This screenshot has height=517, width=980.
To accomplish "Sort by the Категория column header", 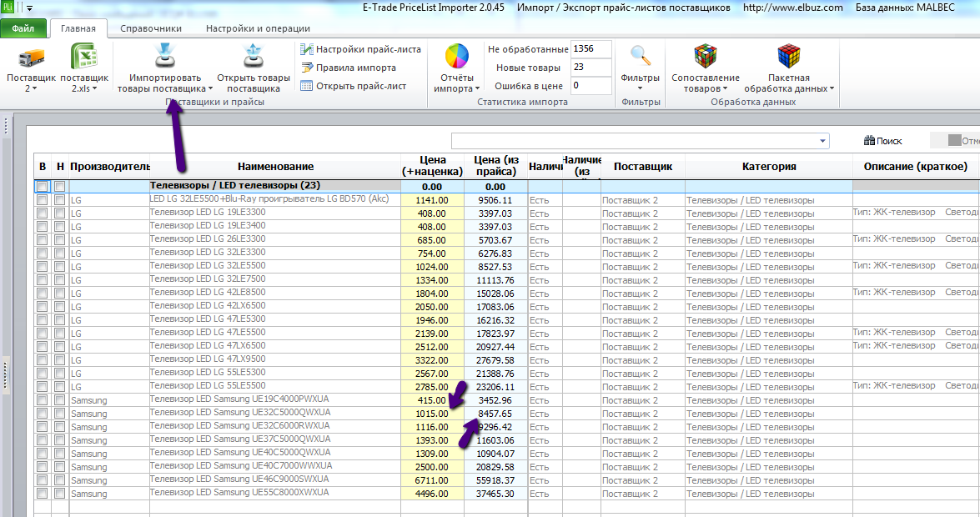I will pyautogui.click(x=769, y=166).
